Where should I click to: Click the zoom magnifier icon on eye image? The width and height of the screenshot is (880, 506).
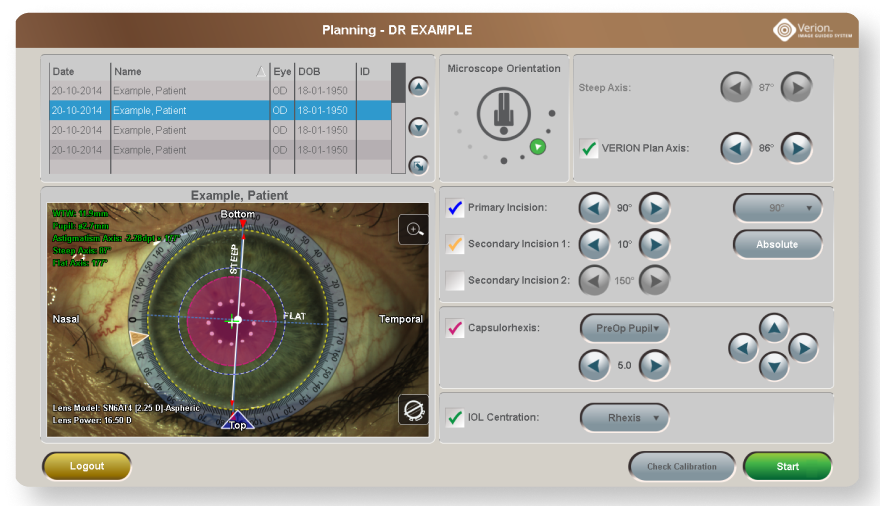(x=413, y=229)
